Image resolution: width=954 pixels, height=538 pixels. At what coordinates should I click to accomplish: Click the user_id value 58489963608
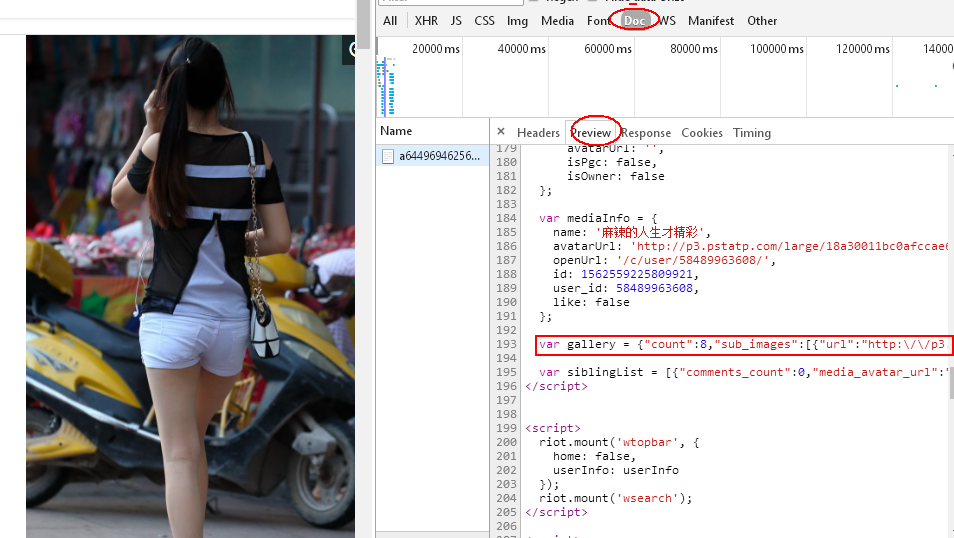tap(654, 288)
